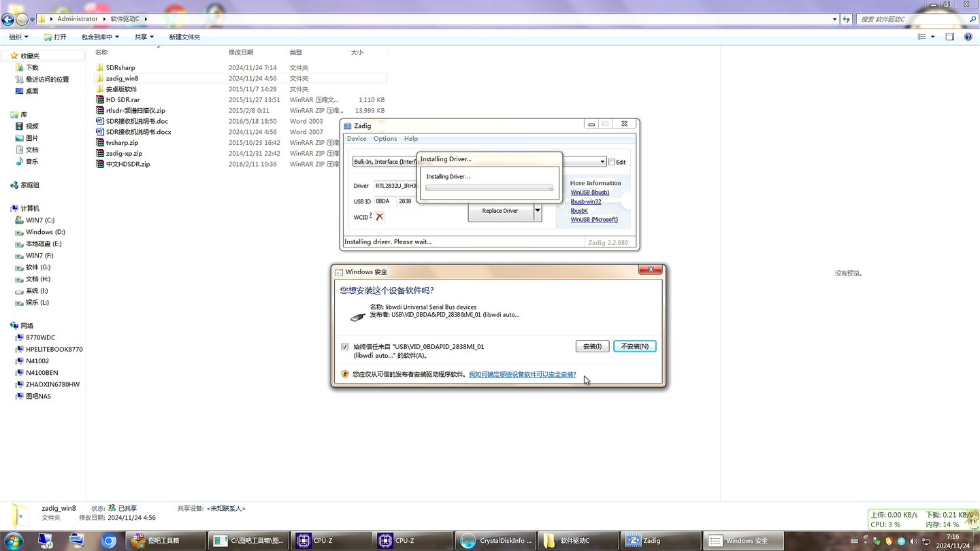Sort files by the 名称 column header
Image resolution: width=980 pixels, height=551 pixels.
point(101,52)
